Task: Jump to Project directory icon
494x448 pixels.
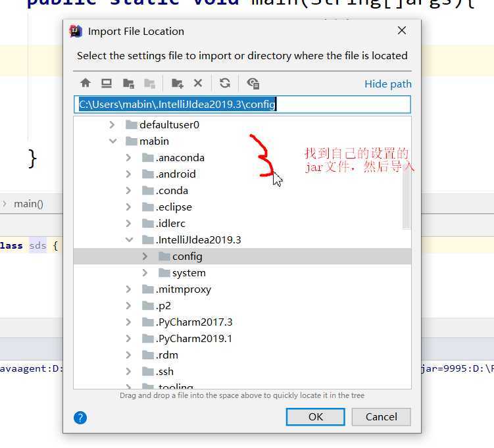Action: pyautogui.click(x=128, y=84)
